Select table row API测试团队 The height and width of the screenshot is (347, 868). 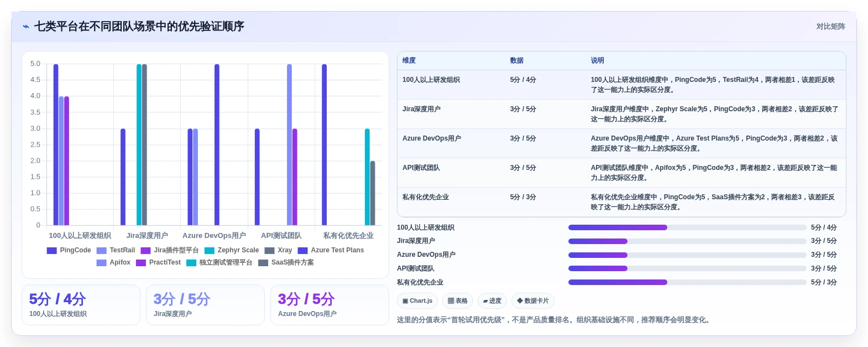621,173
